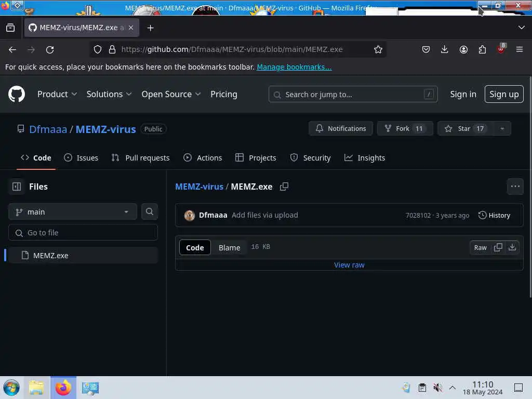Switch to the Blame view
This screenshot has width=532, height=399.
(x=229, y=248)
